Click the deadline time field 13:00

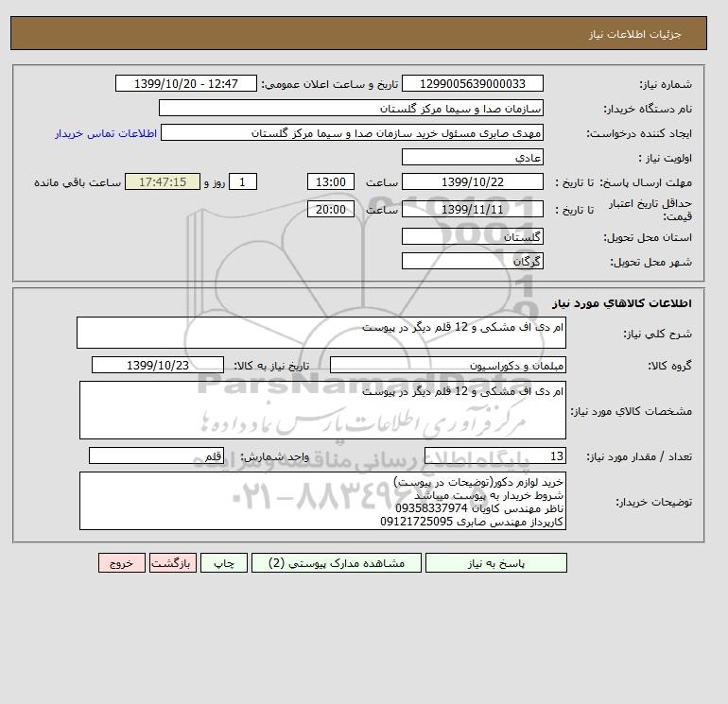click(331, 182)
